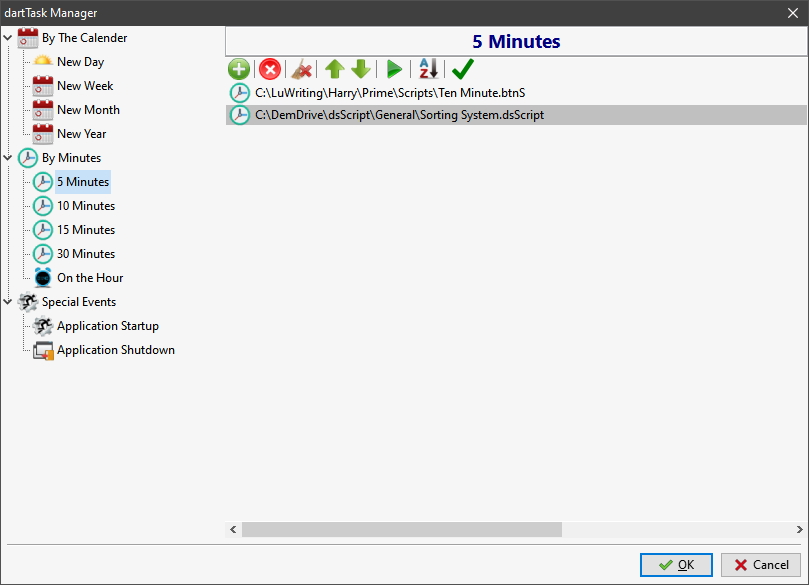Click the gear icon of Special Events
The image size is (809, 585).
(x=28, y=302)
